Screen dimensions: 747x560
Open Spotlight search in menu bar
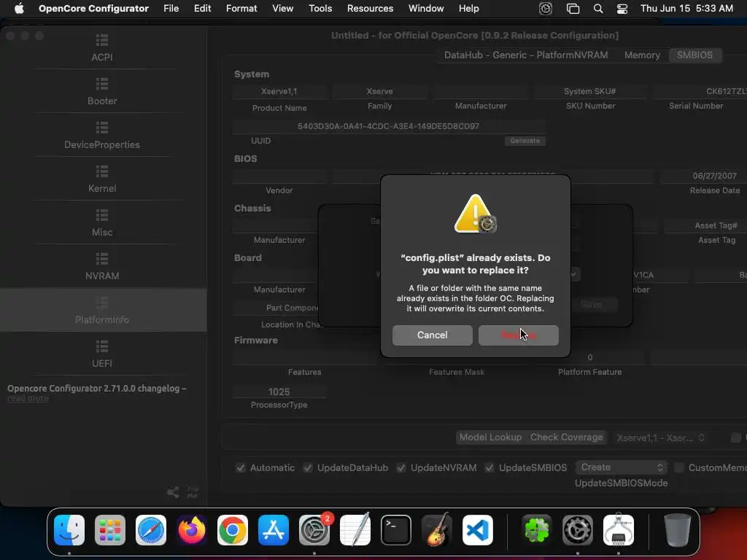(598, 9)
